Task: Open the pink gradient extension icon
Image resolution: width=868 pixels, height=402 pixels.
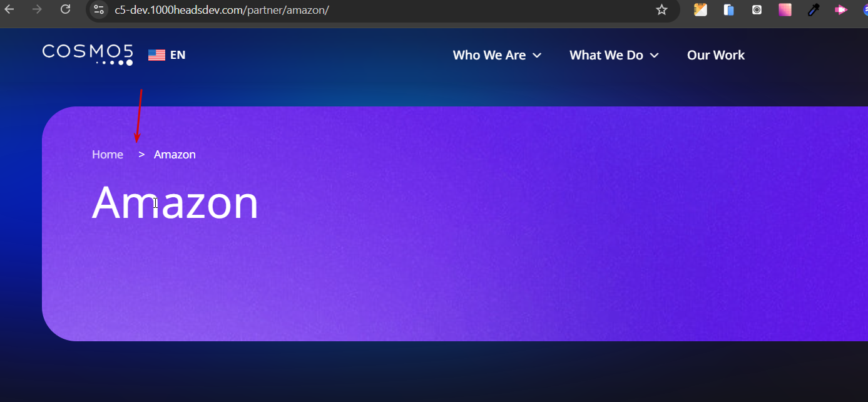Action: 785,9
